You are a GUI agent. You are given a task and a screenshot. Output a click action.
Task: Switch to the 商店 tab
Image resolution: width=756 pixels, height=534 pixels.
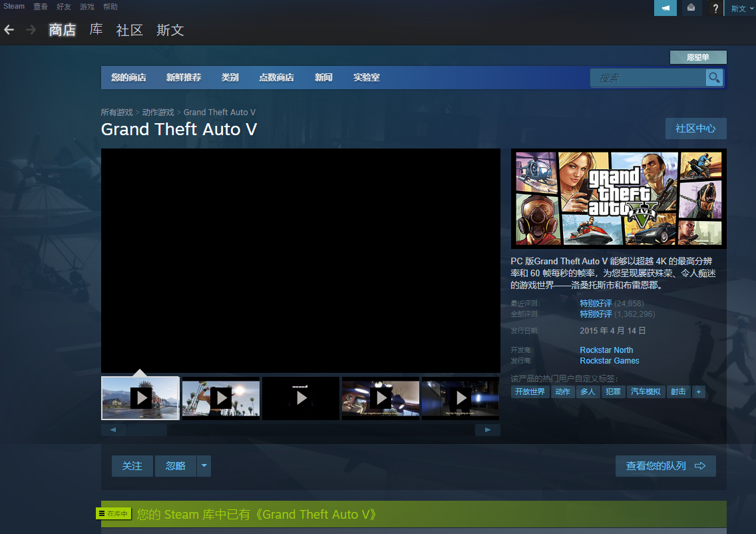click(x=62, y=30)
